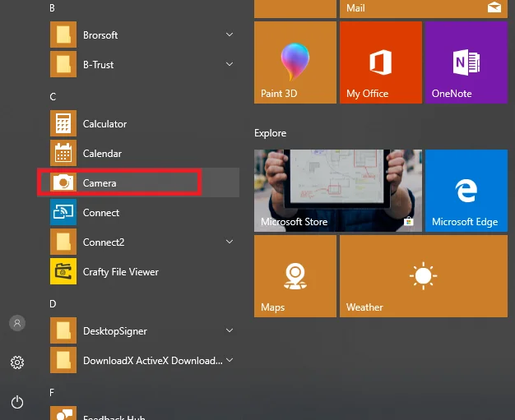Click the Camera label text

(x=100, y=182)
